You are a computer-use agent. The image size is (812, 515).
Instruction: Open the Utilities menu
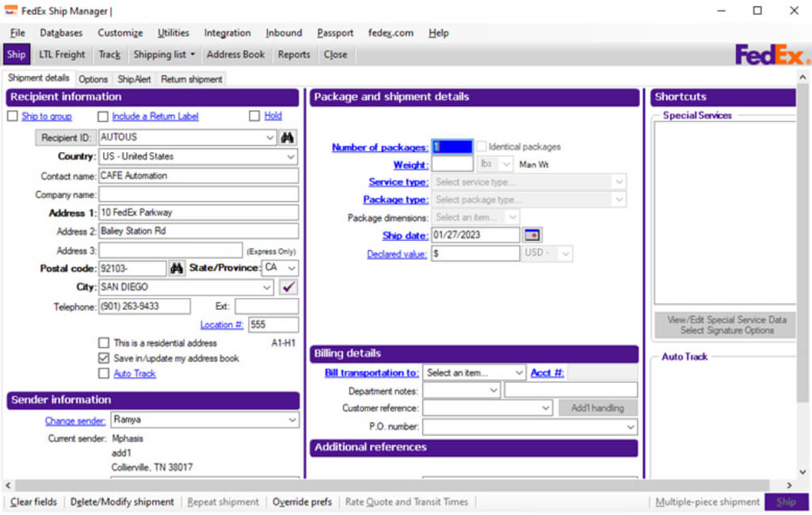[x=173, y=33]
